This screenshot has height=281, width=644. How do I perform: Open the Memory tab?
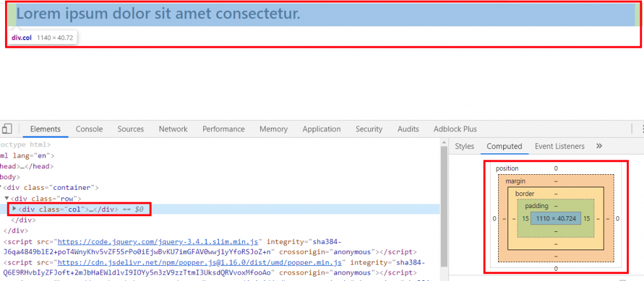274,129
